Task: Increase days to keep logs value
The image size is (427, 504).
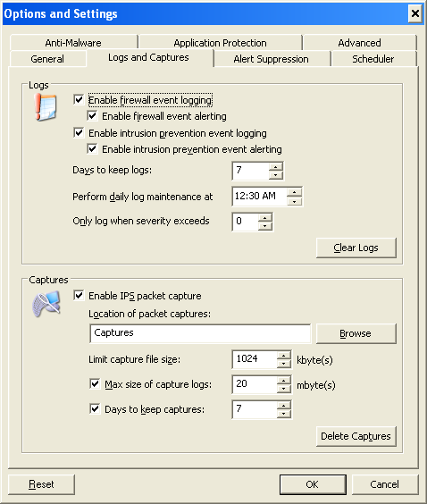Action: [276, 167]
